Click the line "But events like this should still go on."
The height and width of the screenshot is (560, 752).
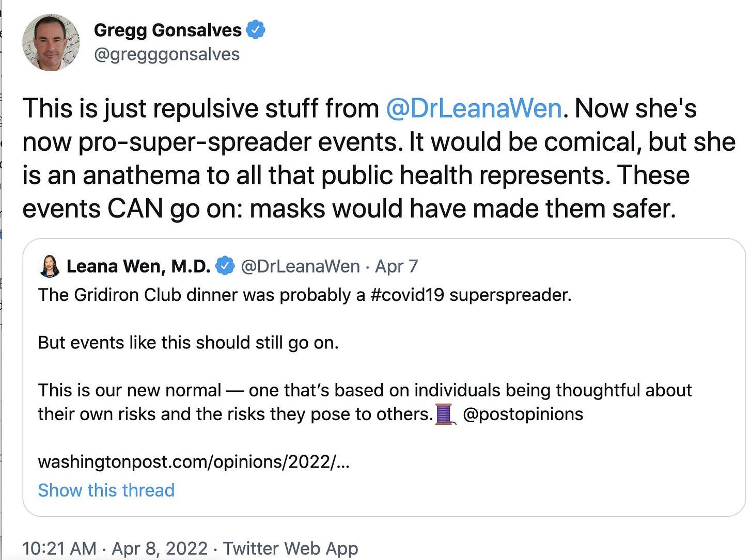[188, 343]
